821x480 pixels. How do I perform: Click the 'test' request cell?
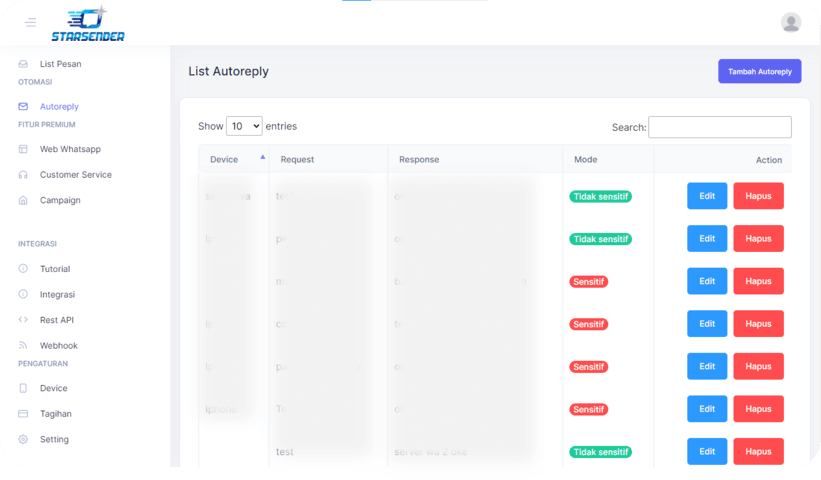[284, 452]
